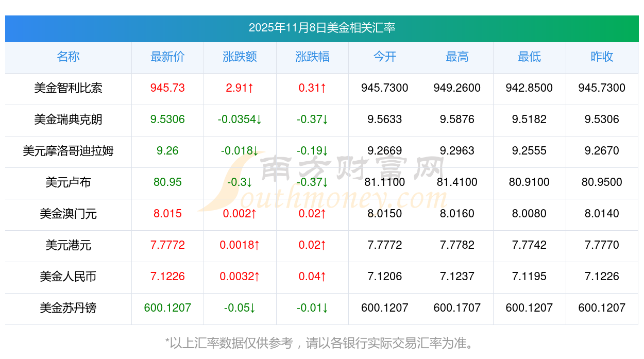644x359 pixels.
Task: Click change amount -0.3↓
Action: pos(240,182)
